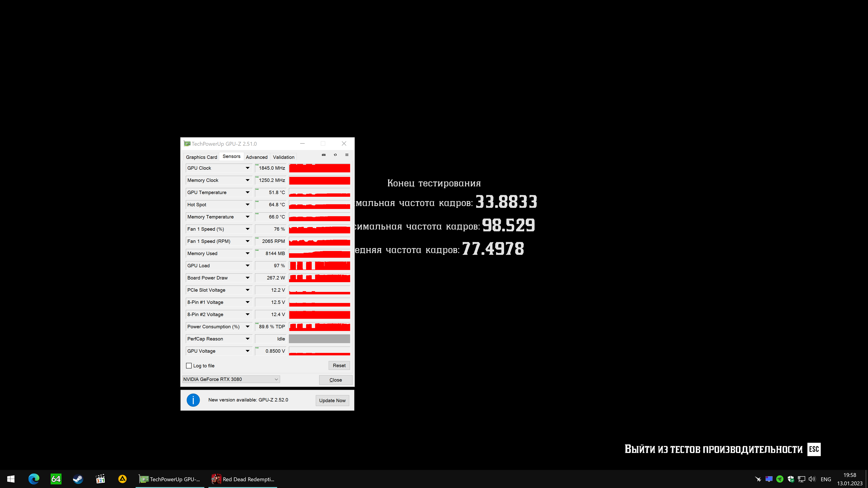This screenshot has width=868, height=488.
Task: Open the Validation tab
Action: pyautogui.click(x=283, y=157)
